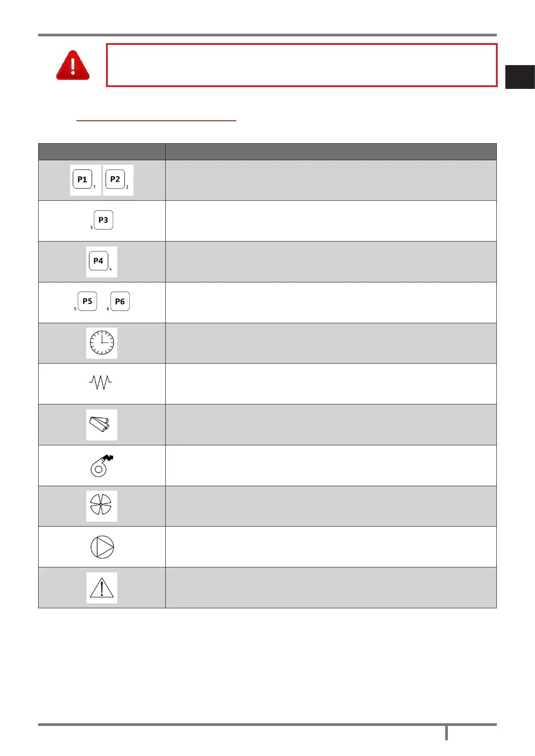
Task: Click inside the red-bordered warning box
Action: tap(301, 65)
